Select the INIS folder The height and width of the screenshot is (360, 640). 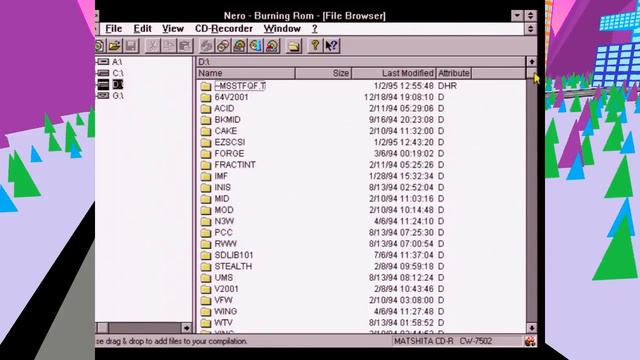click(x=216, y=187)
